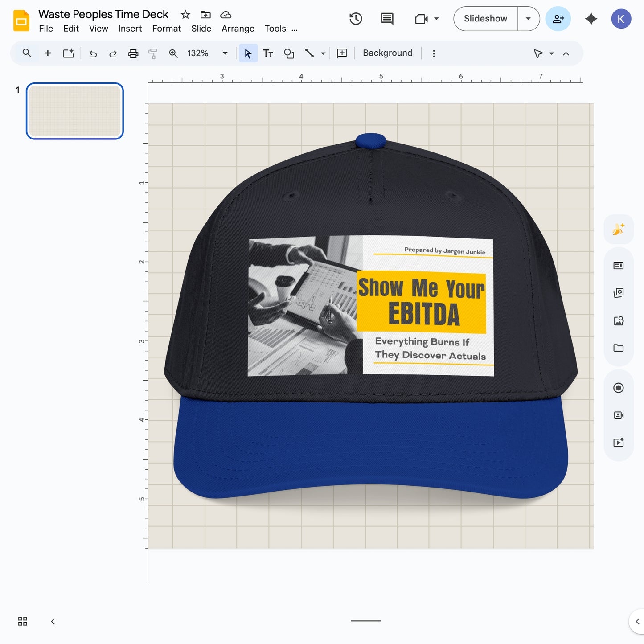
Task: Open the generate video sparkle icon
Action: tap(619, 442)
